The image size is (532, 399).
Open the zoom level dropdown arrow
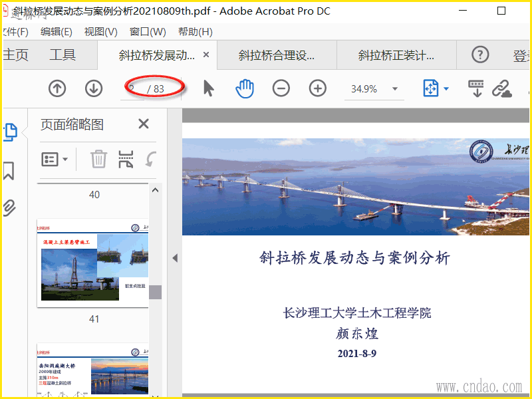394,89
